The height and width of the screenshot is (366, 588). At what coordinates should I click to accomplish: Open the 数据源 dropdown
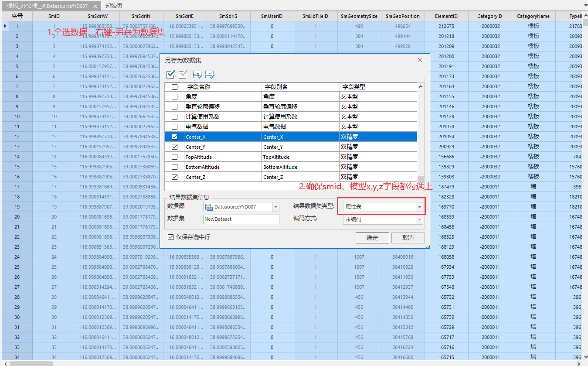[x=275, y=207]
